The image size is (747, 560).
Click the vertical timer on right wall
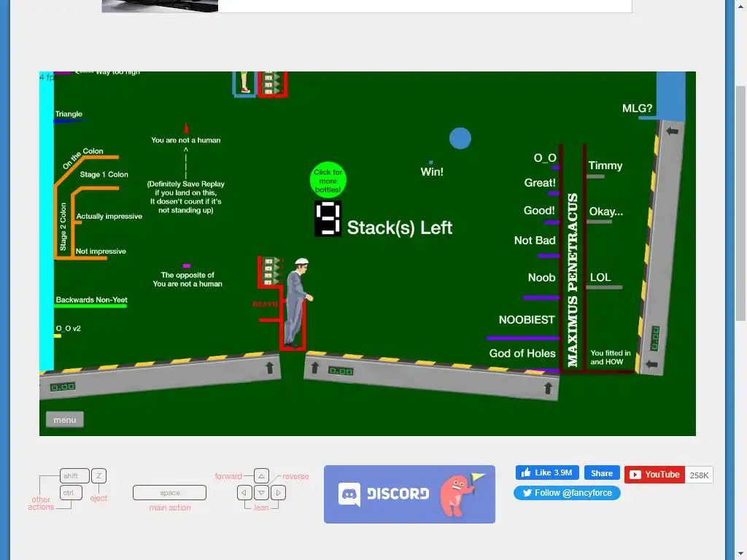(656, 338)
